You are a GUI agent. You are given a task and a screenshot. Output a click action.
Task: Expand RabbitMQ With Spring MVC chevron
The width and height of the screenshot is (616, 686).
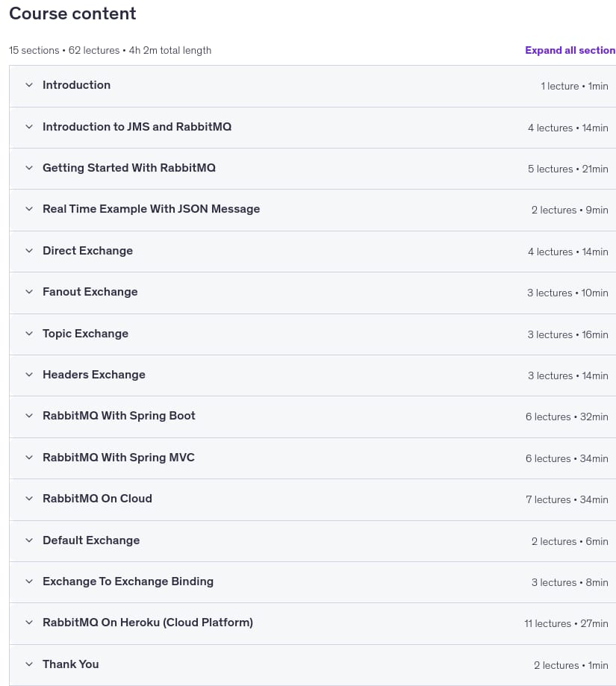click(x=29, y=458)
